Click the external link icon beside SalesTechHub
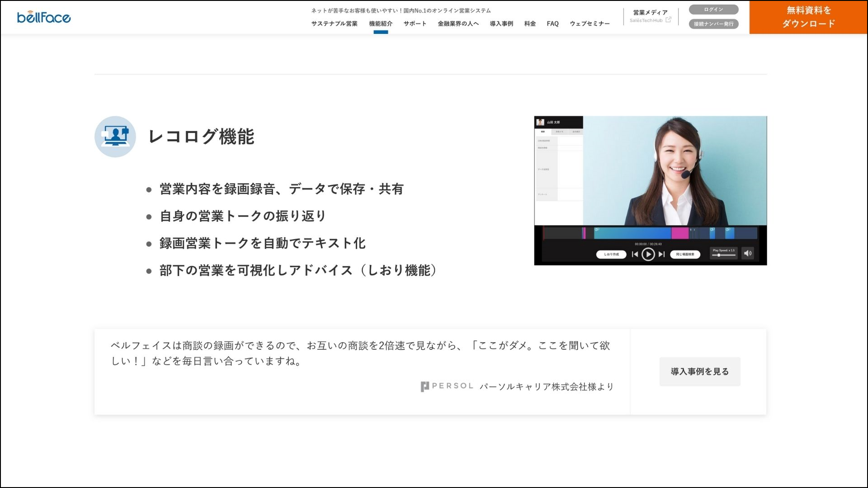Image resolution: width=868 pixels, height=488 pixels. (668, 20)
